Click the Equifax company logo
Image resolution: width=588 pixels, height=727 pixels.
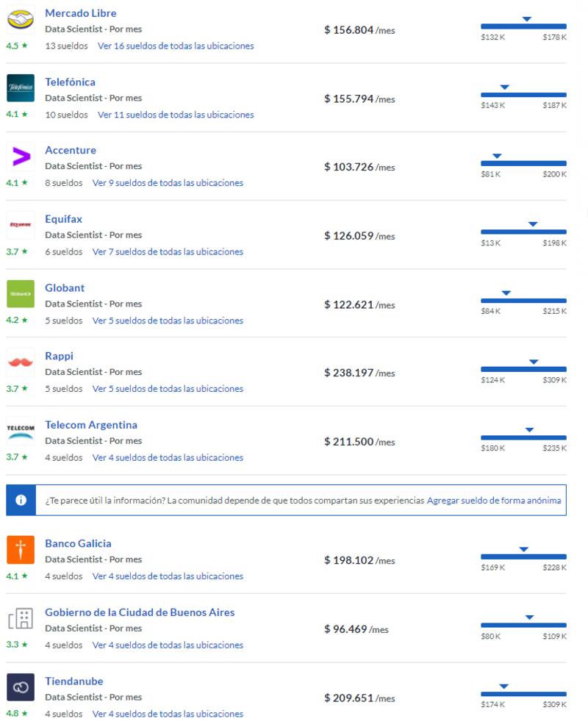20,226
